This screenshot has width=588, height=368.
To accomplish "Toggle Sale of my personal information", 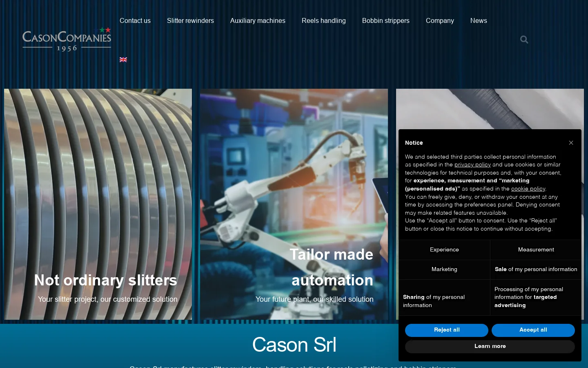I will [536, 269].
